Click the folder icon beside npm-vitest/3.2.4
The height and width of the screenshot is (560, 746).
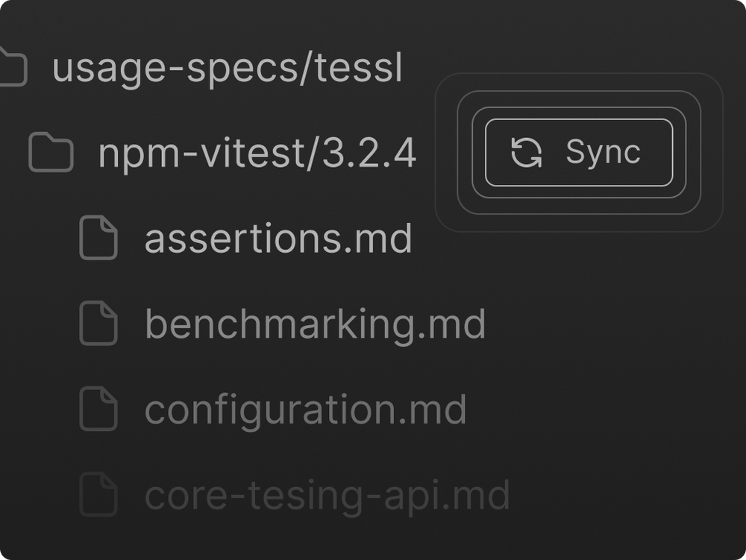[51, 153]
